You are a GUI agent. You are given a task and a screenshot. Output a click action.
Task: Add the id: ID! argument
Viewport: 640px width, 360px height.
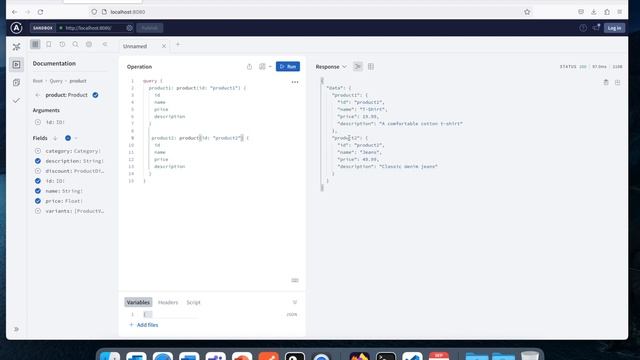point(38,122)
